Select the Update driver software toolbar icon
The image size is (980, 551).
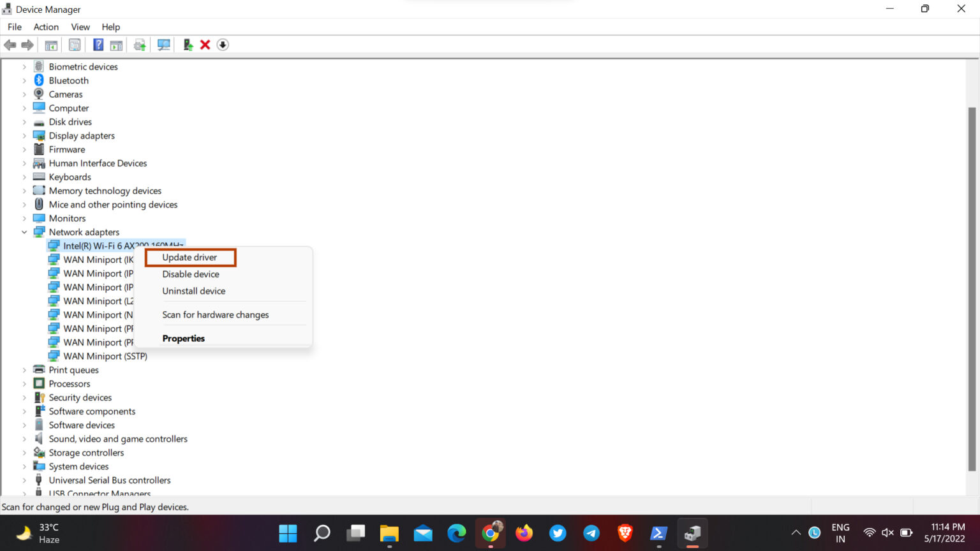pos(139,45)
